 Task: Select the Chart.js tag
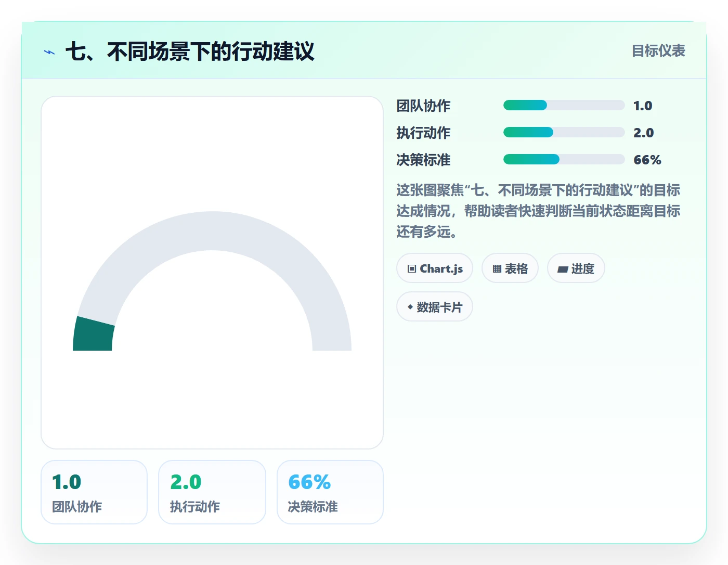[435, 268]
